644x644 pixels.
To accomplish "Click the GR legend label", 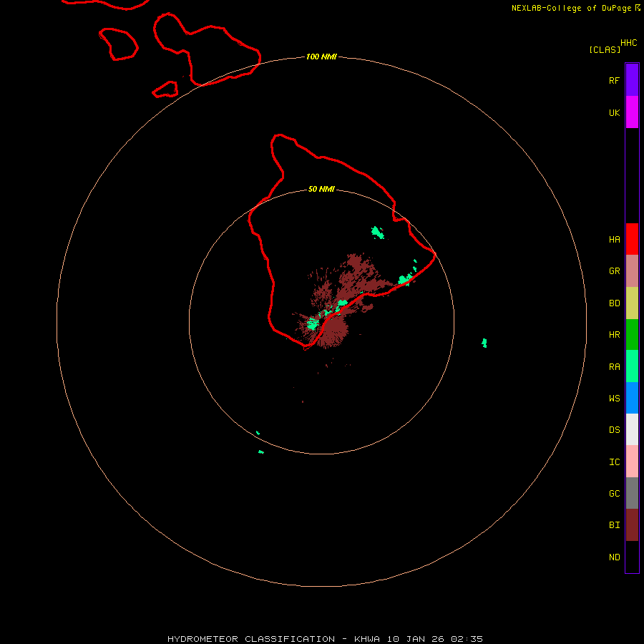I will 614,271.
